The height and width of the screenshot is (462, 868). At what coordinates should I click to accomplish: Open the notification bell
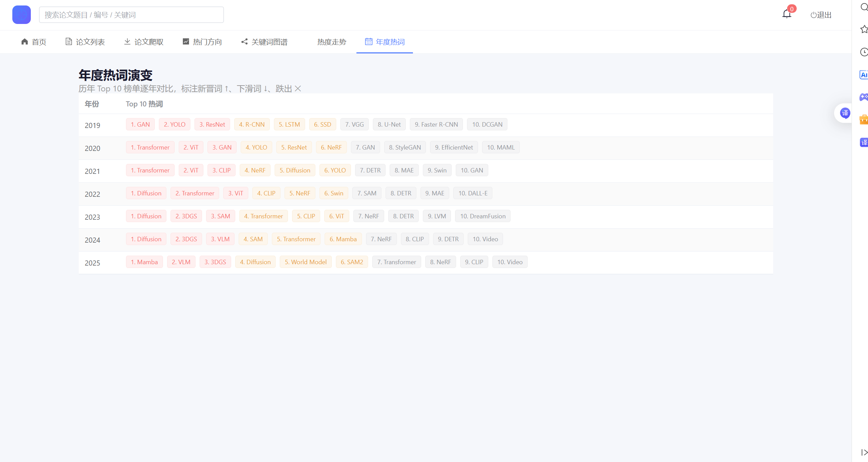(787, 14)
